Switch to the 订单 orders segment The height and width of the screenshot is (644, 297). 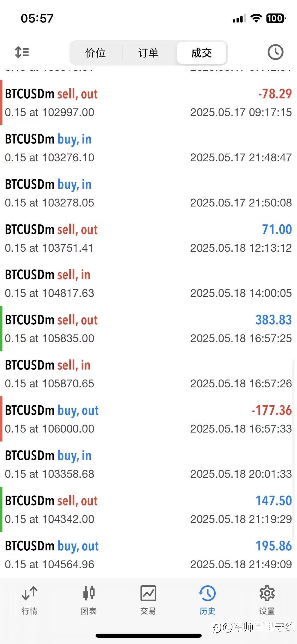pyautogui.click(x=148, y=53)
